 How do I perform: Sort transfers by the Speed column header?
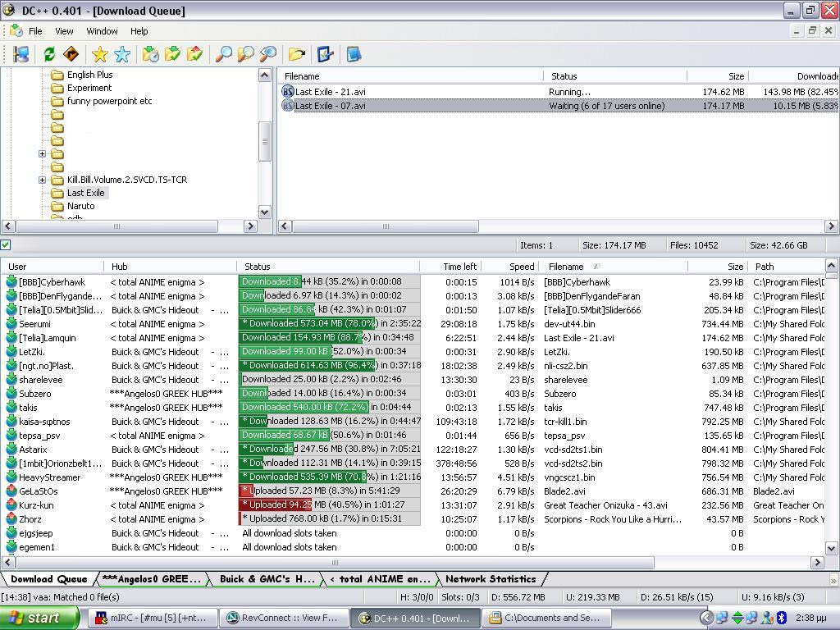click(x=510, y=267)
